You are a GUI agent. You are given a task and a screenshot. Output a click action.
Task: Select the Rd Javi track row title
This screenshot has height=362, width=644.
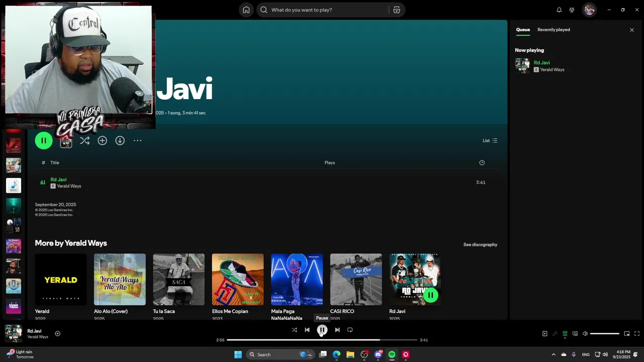coord(58,179)
